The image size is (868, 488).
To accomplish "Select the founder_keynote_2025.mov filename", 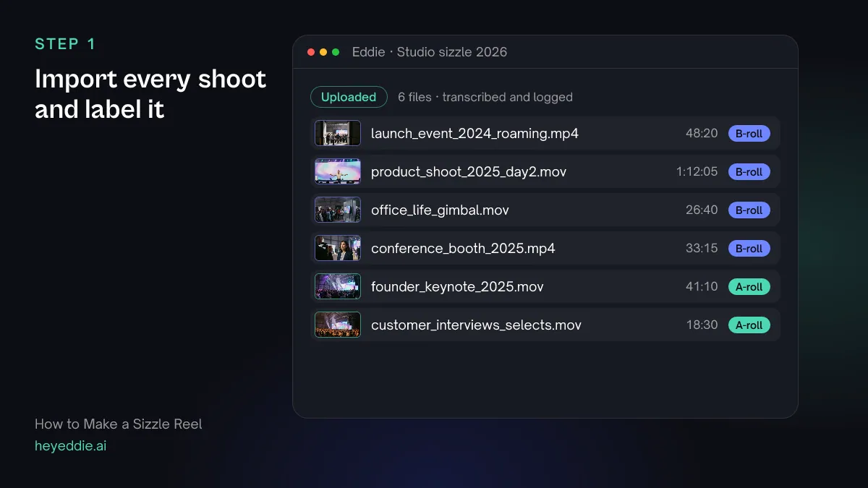I will (457, 287).
